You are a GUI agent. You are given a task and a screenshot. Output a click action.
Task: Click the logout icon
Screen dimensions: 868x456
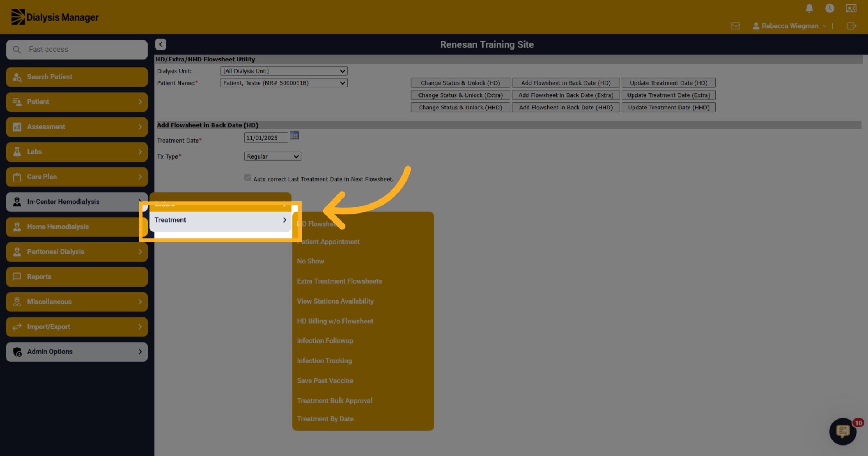852,26
